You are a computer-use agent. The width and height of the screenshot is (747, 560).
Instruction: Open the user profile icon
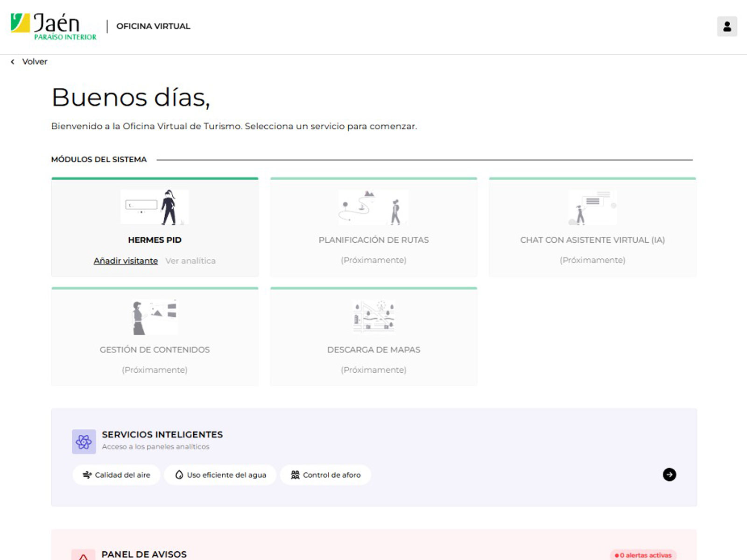(727, 27)
